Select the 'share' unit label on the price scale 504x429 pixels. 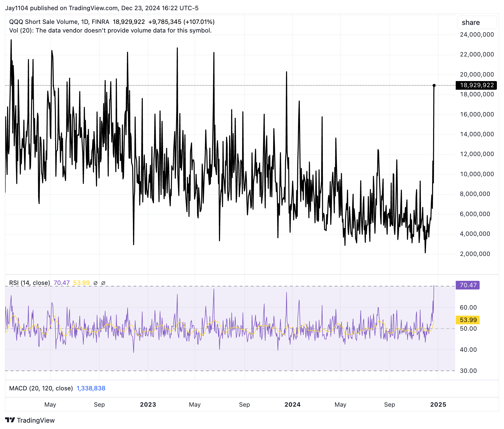pyautogui.click(x=477, y=22)
